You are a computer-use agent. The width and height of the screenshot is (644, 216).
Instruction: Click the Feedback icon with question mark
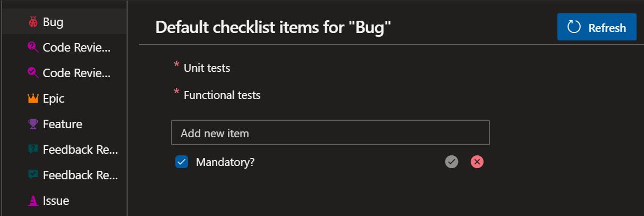pos(33,149)
